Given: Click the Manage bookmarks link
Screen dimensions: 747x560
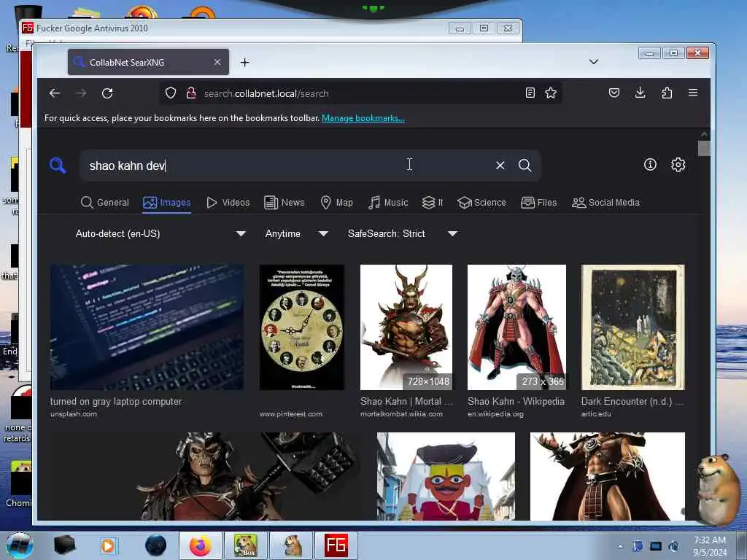Looking at the screenshot, I should click(x=363, y=118).
